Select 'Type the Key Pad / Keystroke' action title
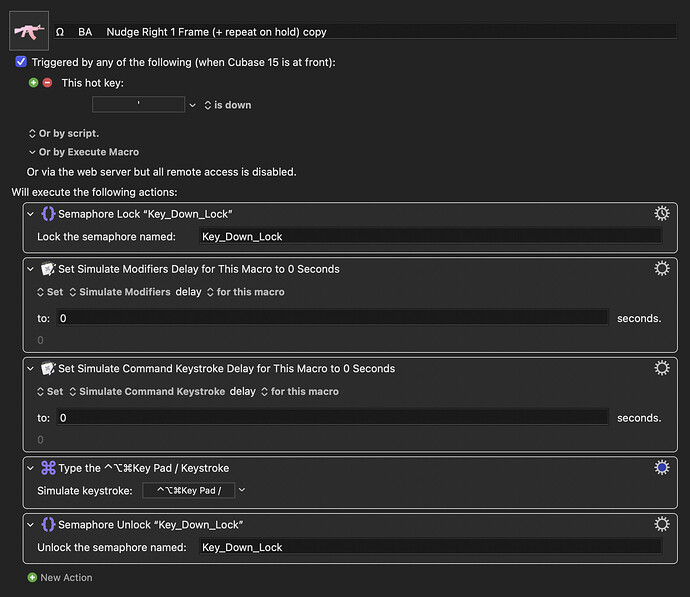This screenshot has height=597, width=690. [x=143, y=468]
